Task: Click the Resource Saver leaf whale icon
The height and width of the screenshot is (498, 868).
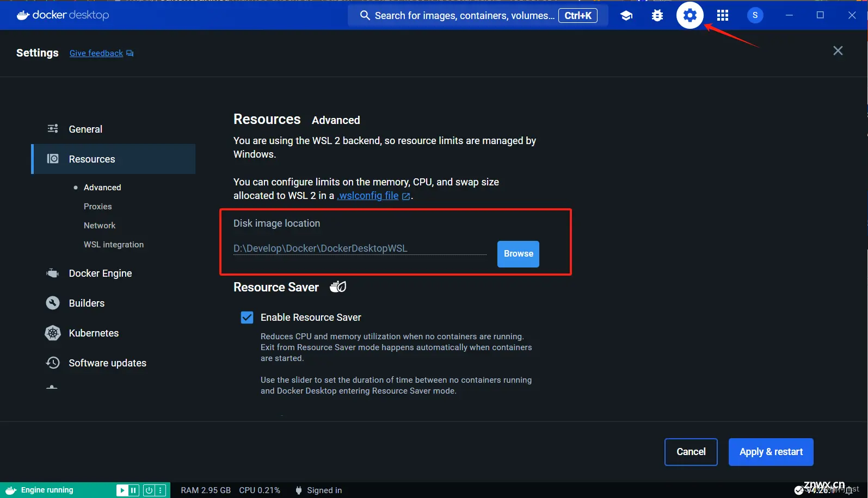Action: [x=338, y=287]
